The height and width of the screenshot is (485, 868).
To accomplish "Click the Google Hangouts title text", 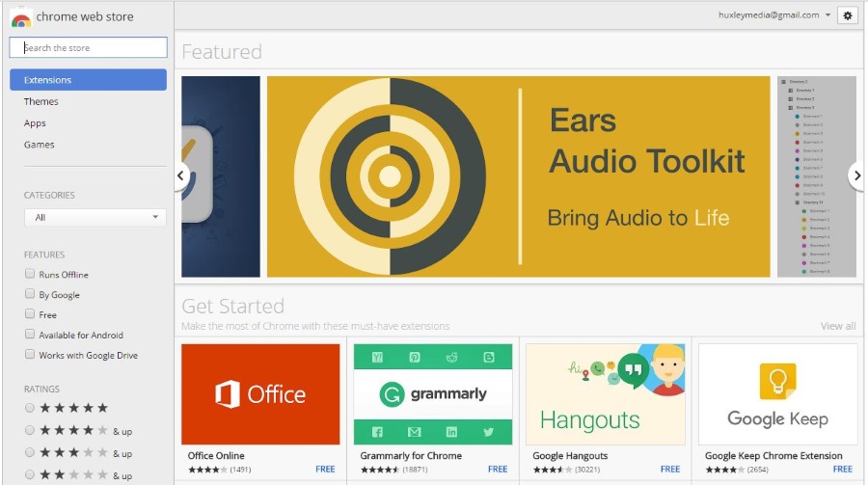I will (570, 456).
